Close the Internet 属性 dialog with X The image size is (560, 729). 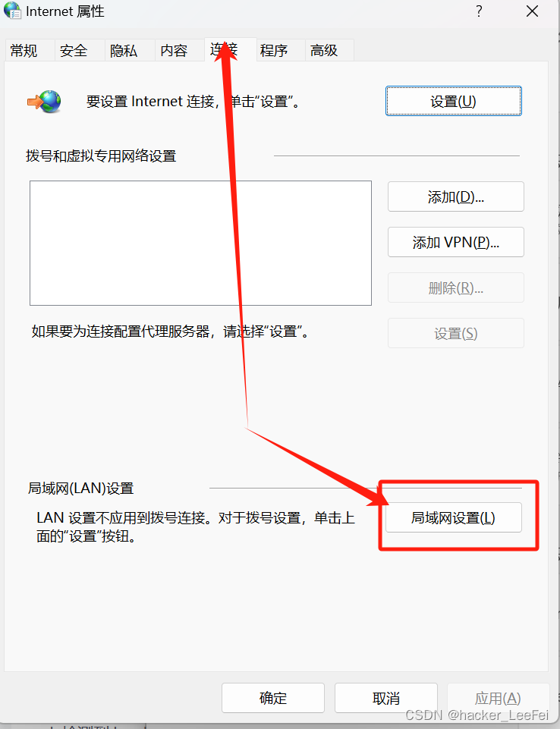coord(532,11)
